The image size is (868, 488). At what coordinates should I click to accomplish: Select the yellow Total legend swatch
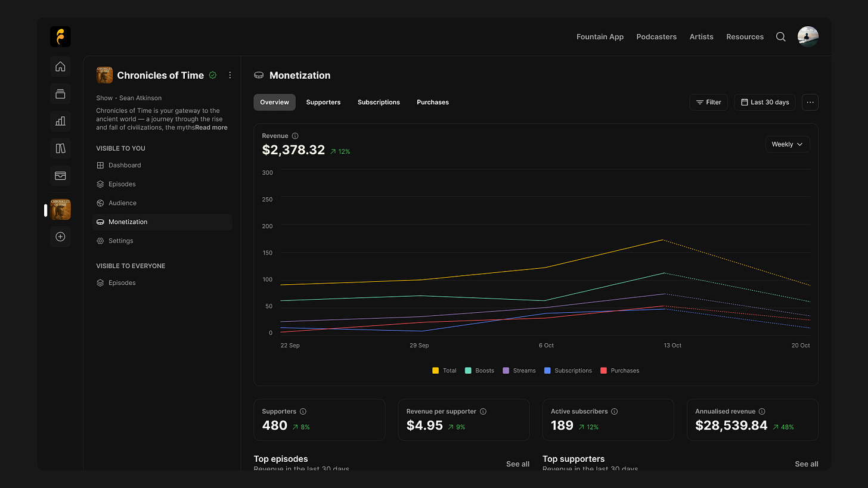(x=436, y=371)
